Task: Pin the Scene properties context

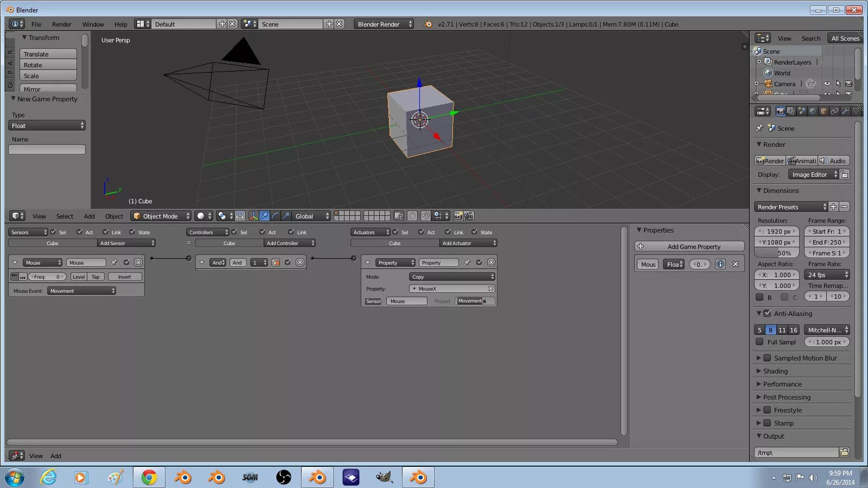Action: click(759, 128)
